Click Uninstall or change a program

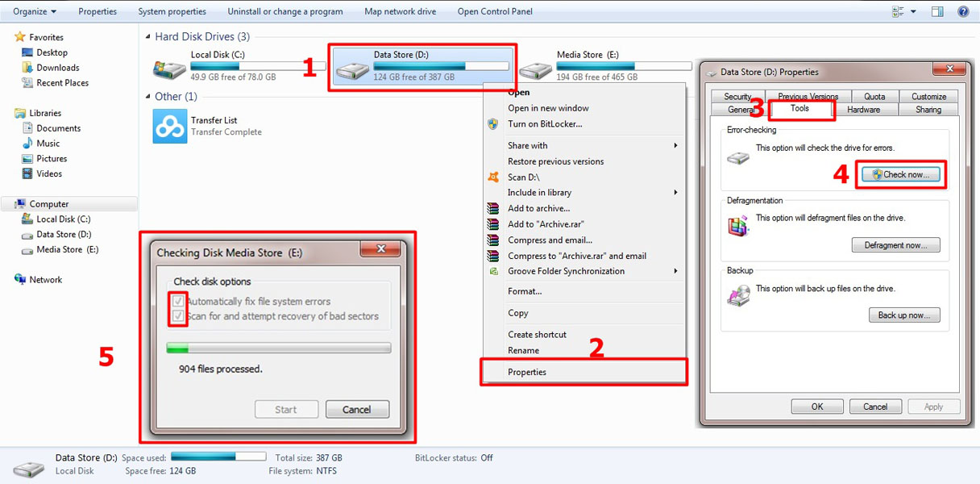[x=284, y=11]
